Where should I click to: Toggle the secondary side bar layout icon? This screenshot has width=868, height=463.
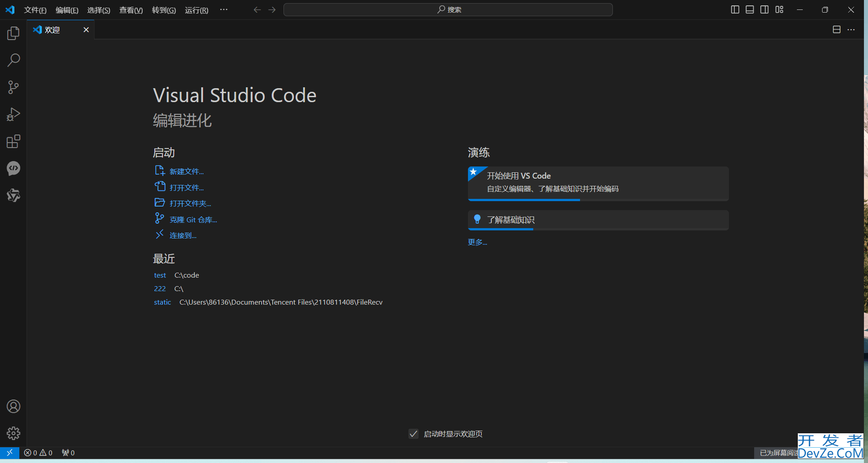[765, 9]
